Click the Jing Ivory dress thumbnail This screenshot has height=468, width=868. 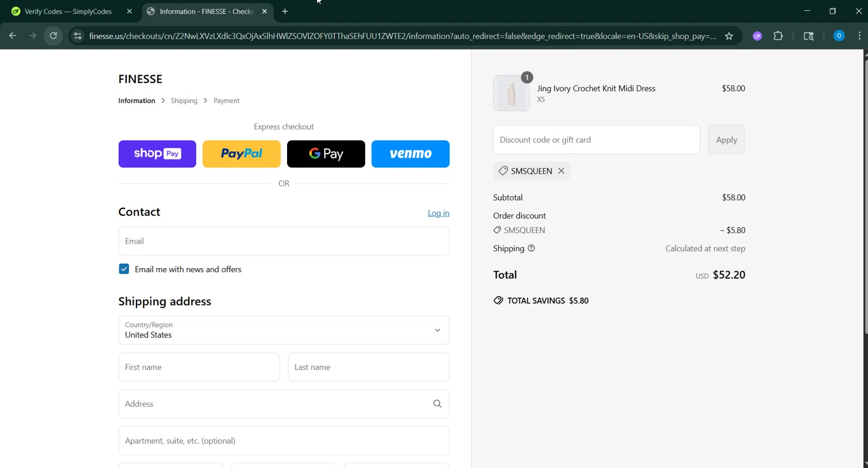(x=512, y=93)
